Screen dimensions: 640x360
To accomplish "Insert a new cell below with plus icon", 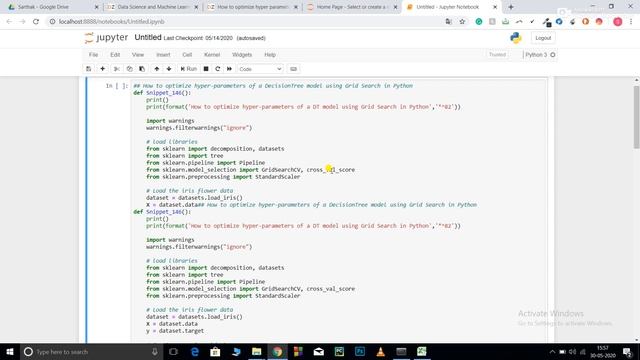I will (x=102, y=69).
